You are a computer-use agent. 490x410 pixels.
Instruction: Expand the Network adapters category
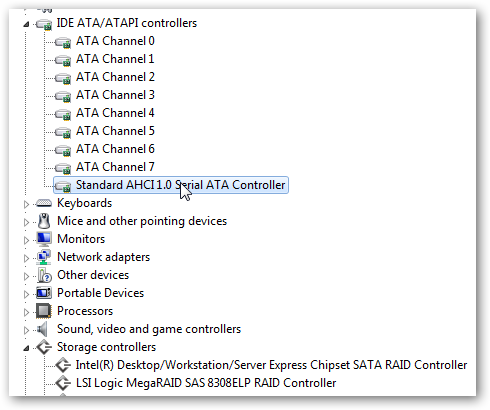coord(26,258)
